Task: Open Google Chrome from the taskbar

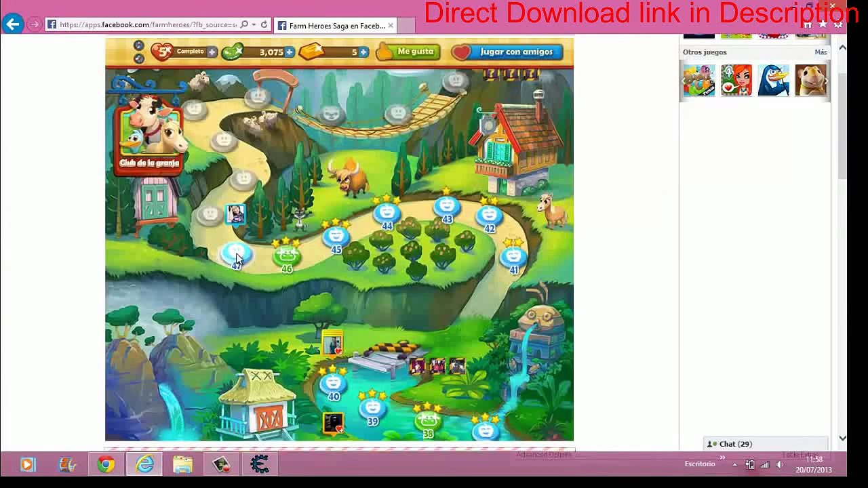Action: (106, 464)
